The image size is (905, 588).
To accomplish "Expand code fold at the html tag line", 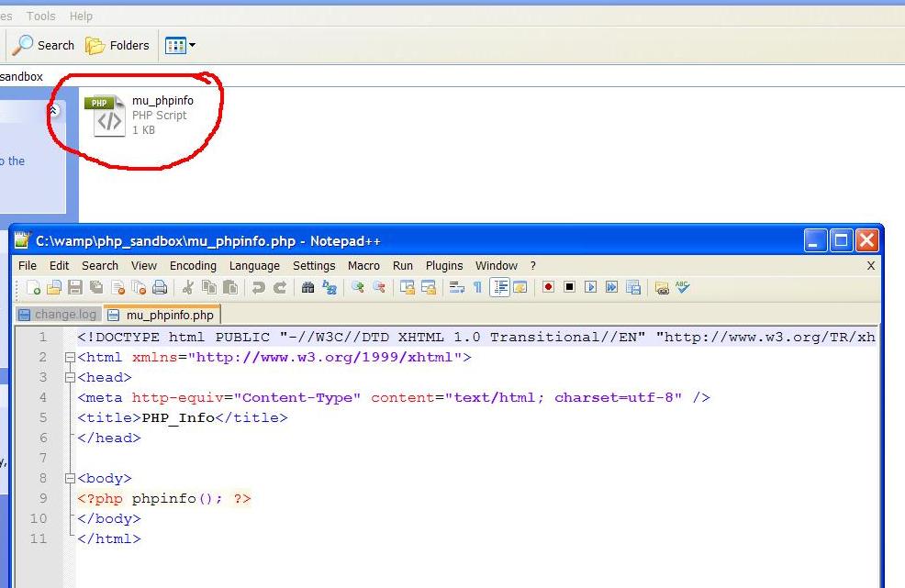I will pos(71,358).
